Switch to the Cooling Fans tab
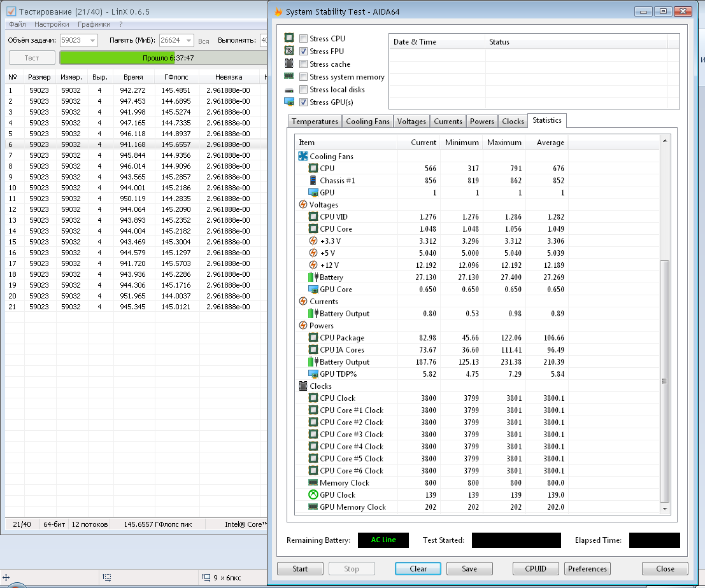 (367, 122)
